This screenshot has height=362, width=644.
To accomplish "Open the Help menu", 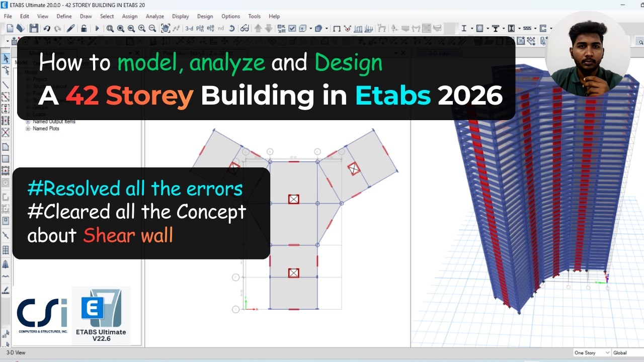I will coord(274,16).
